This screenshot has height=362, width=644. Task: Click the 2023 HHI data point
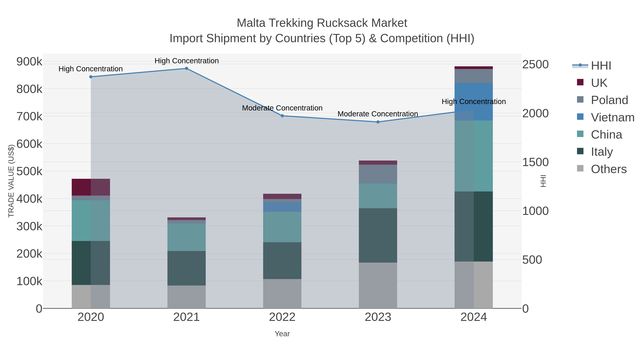tap(378, 122)
